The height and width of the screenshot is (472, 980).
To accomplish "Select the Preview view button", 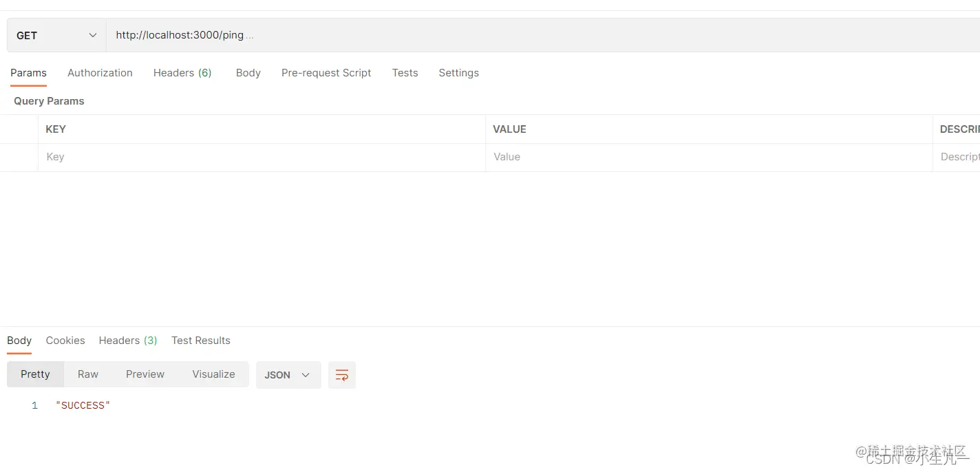I will coord(145,374).
